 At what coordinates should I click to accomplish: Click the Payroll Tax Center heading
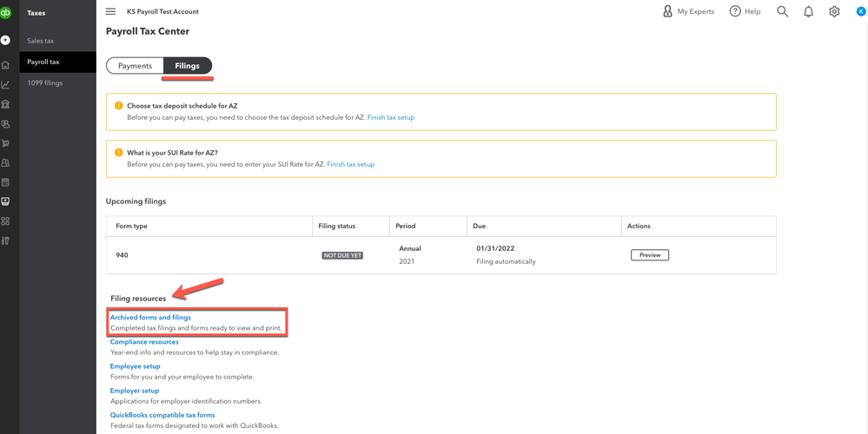click(148, 31)
